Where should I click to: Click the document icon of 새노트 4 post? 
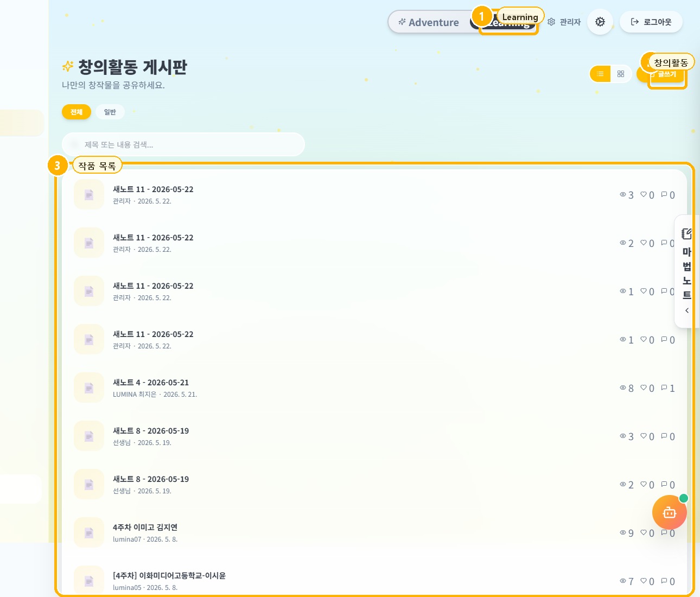89,388
